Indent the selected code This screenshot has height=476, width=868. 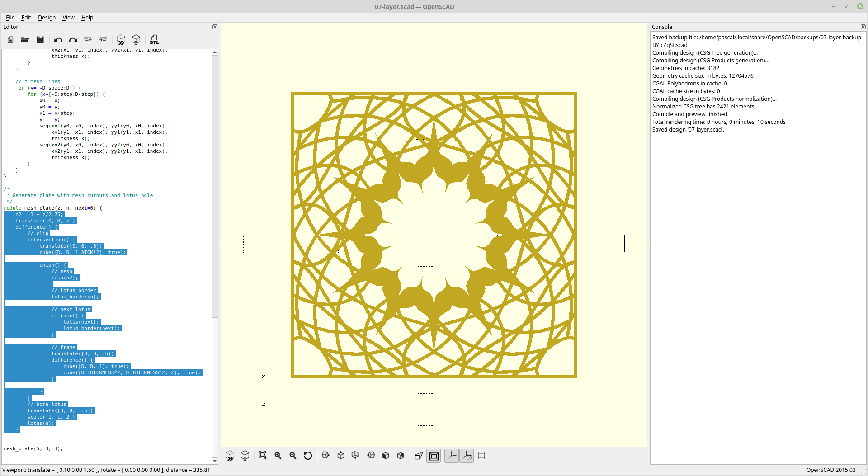103,40
